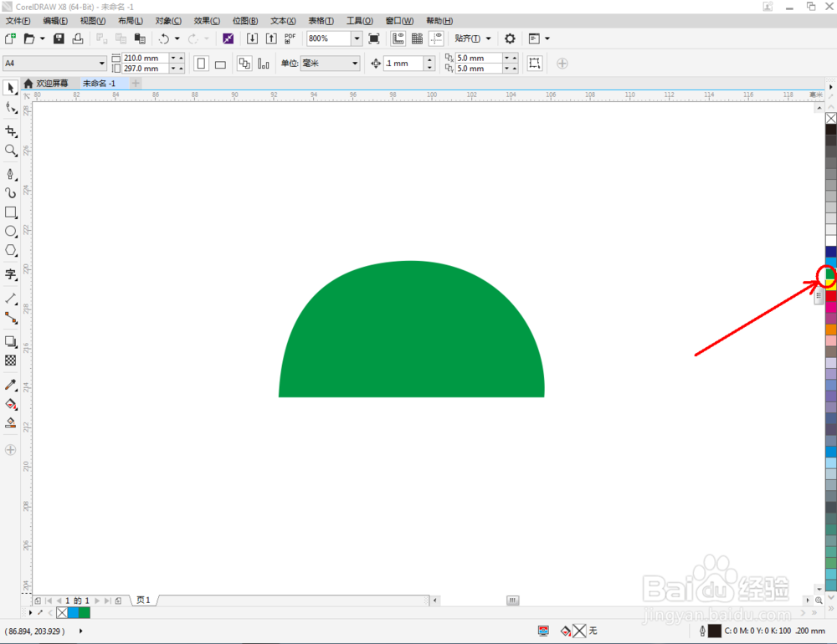The width and height of the screenshot is (837, 644).
Task: Add a new document tab
Action: [136, 84]
